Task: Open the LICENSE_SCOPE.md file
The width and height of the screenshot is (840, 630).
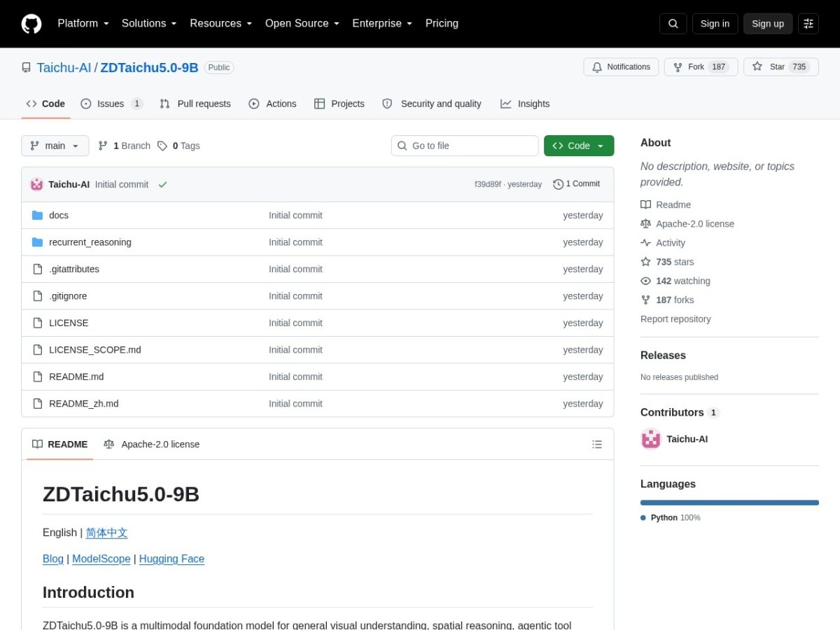Action: (95, 350)
